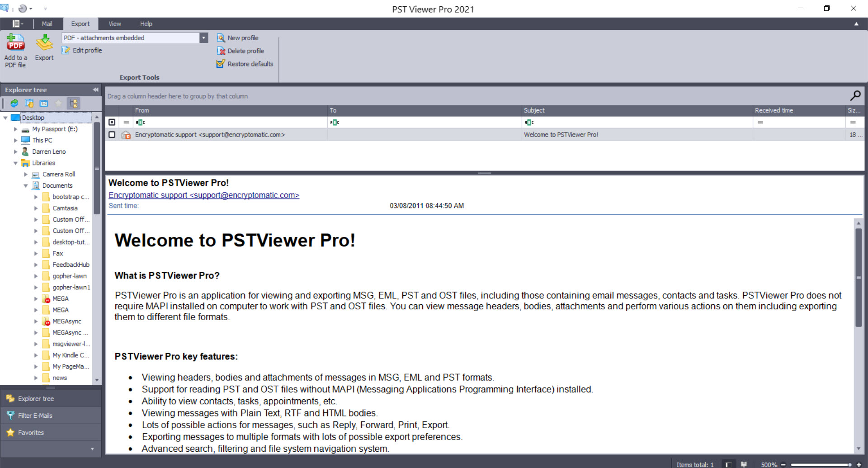Click the zoom out minus button
The image size is (868, 468).
click(x=783, y=464)
